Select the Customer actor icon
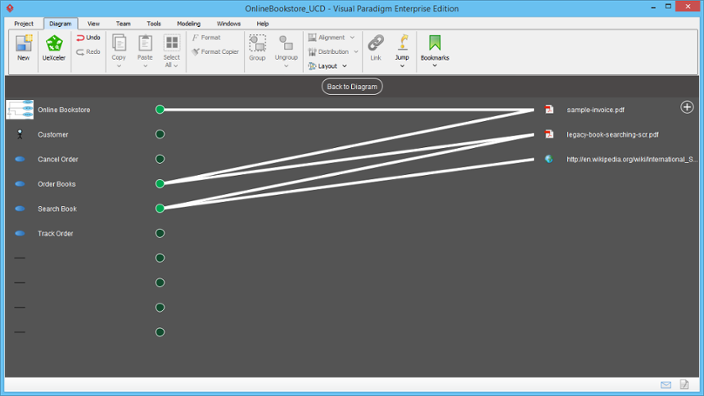This screenshot has width=704, height=396. [x=20, y=134]
